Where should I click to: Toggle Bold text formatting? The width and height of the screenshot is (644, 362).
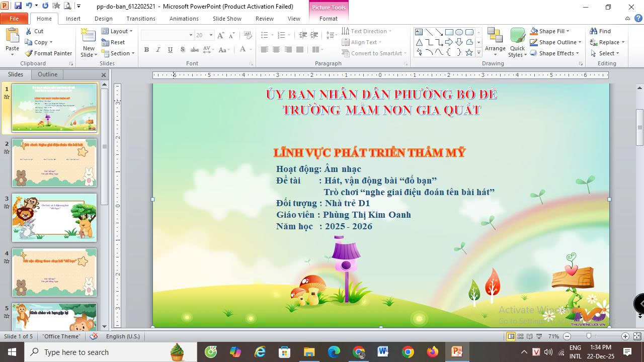pos(146,50)
